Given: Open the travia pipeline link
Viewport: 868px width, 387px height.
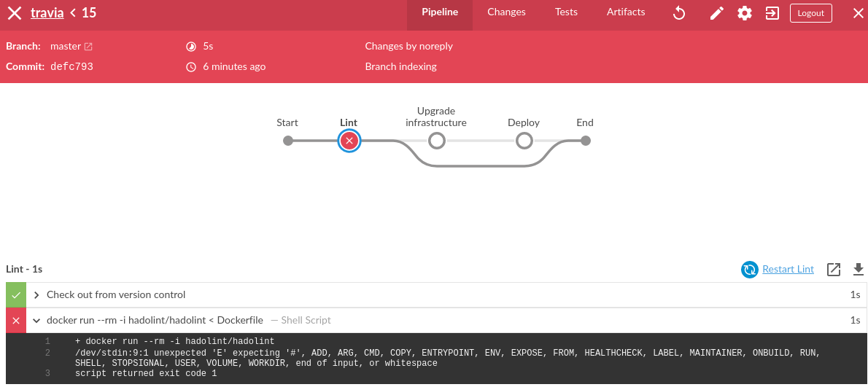Looking at the screenshot, I should [x=47, y=12].
